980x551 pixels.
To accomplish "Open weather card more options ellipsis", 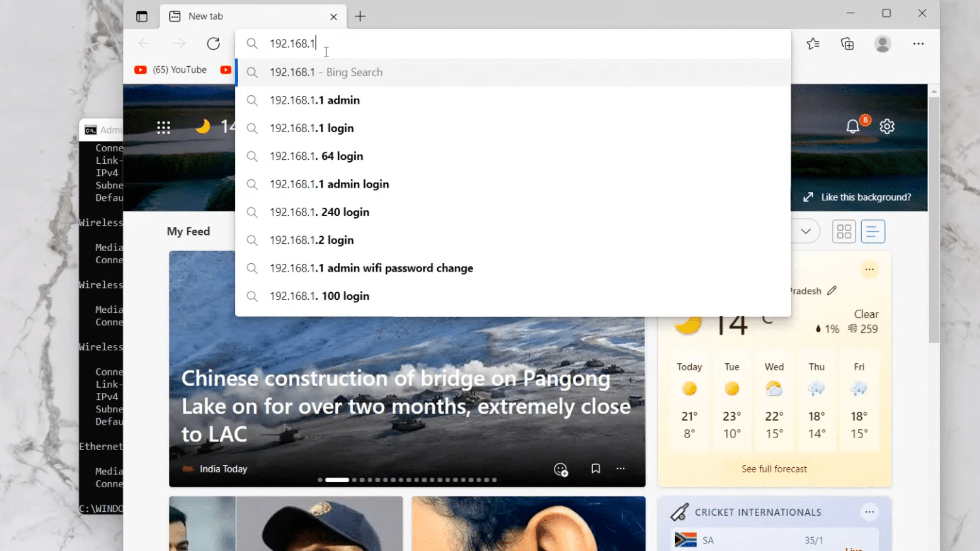I will click(x=870, y=269).
